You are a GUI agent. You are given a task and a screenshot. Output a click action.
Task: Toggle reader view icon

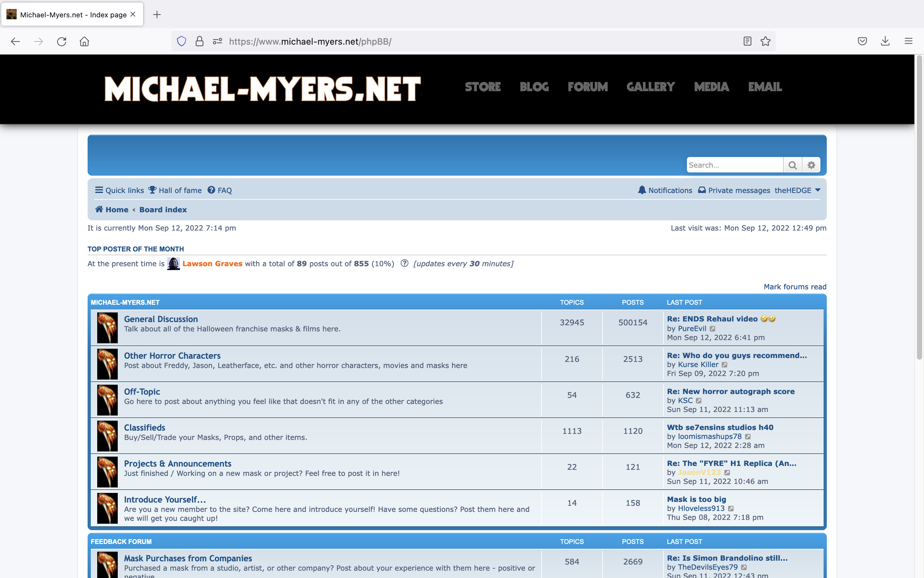(x=748, y=41)
